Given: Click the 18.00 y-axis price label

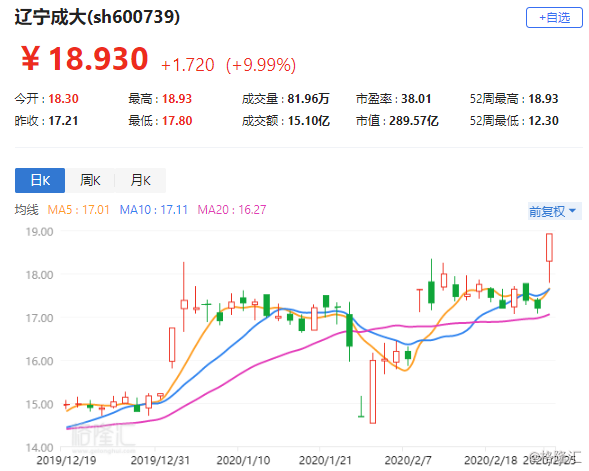Looking at the screenshot, I should pos(39,275).
